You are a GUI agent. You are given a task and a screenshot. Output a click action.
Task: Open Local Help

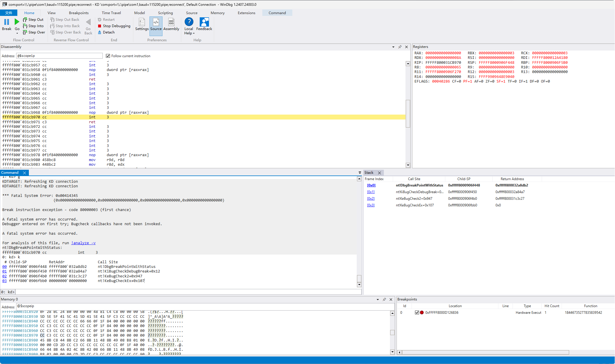189,26
